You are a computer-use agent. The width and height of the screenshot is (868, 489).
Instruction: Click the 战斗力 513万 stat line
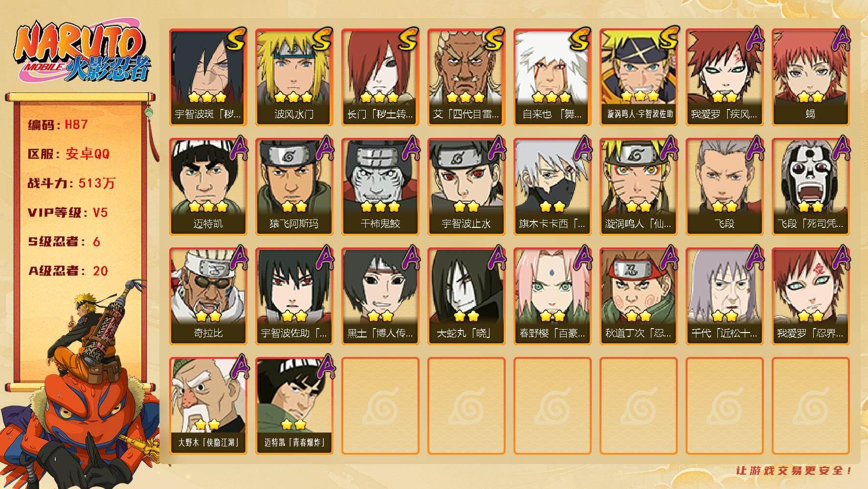pyautogui.click(x=71, y=183)
